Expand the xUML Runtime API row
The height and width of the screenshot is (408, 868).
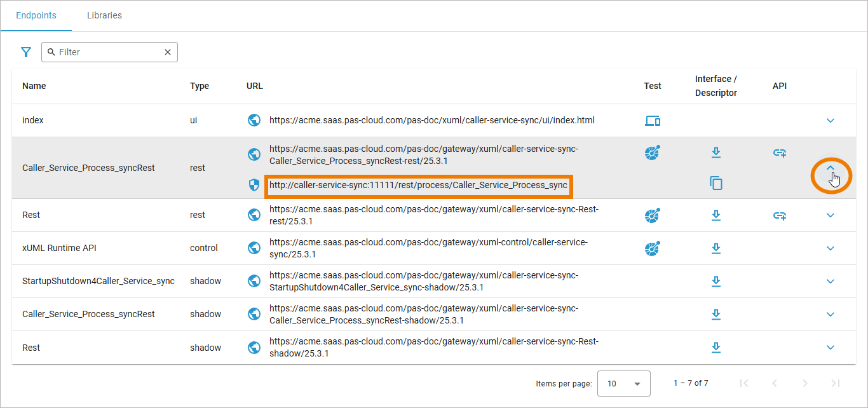pos(831,248)
